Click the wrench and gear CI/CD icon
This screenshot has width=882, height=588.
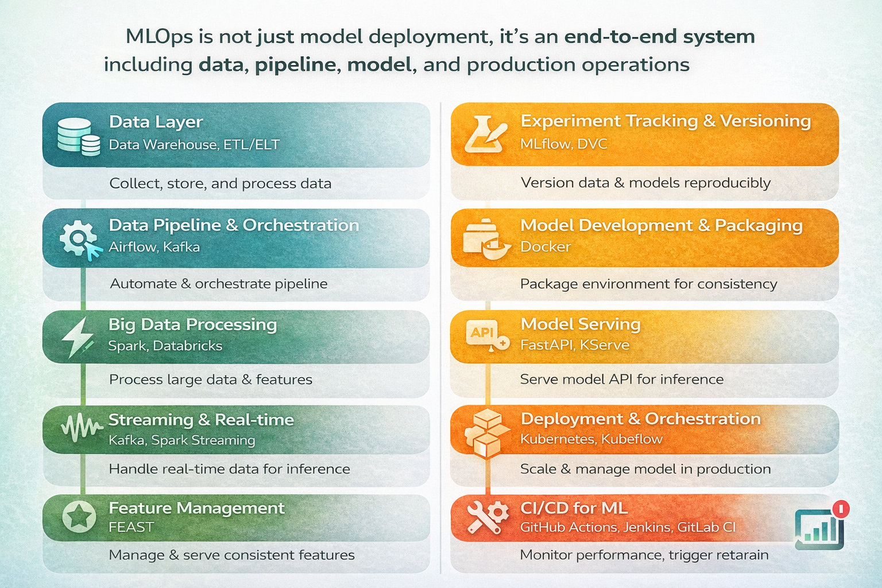pyautogui.click(x=487, y=516)
